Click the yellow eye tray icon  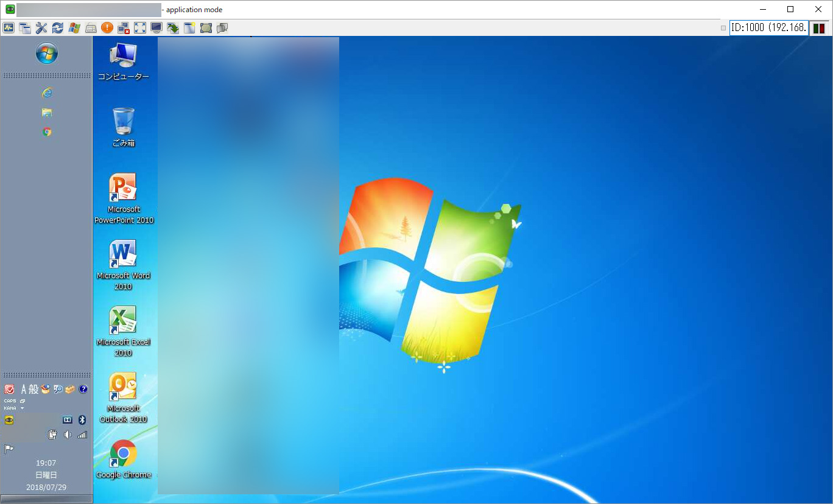(9, 420)
